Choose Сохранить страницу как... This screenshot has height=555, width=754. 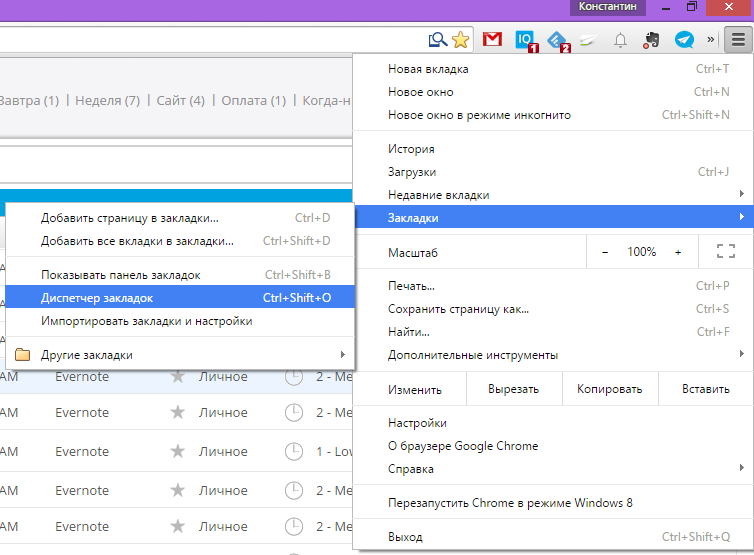pyautogui.click(x=553, y=309)
